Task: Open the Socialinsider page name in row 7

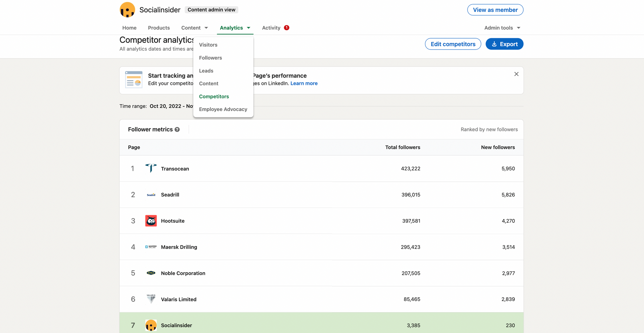Action: [x=176, y=325]
